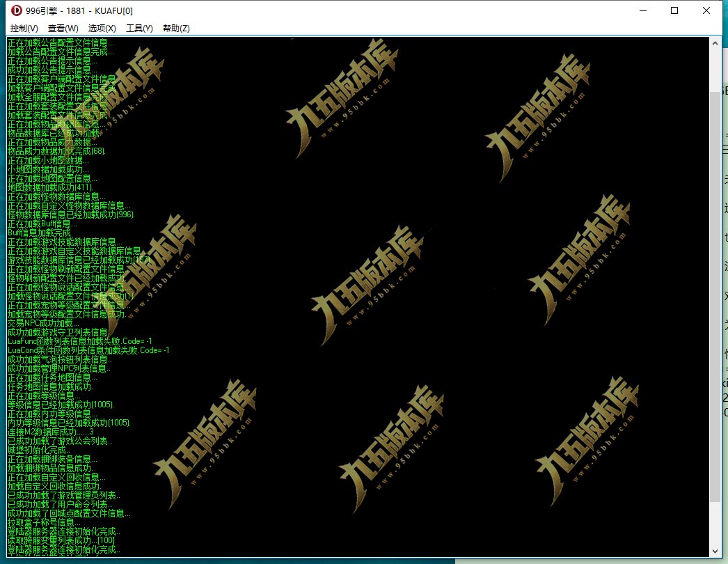The width and height of the screenshot is (728, 564).
Task: Maximize the 996引擎 window
Action: pos(674,10)
